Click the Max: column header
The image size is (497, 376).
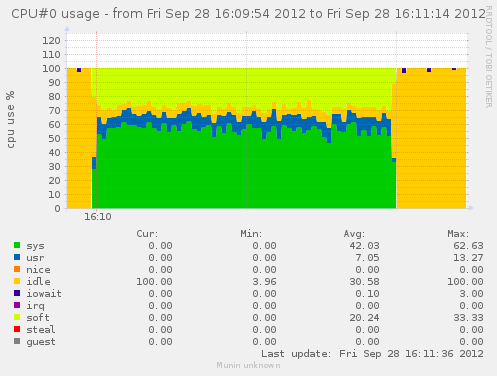458,234
